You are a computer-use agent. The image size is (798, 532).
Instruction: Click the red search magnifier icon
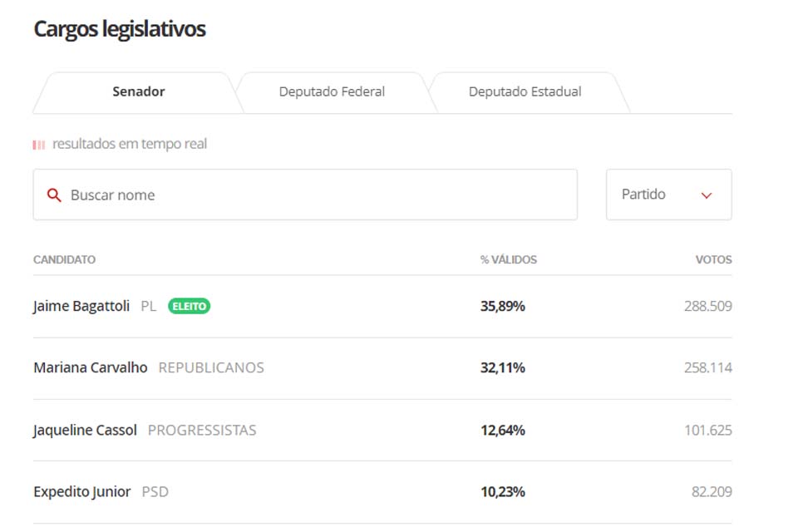(54, 195)
